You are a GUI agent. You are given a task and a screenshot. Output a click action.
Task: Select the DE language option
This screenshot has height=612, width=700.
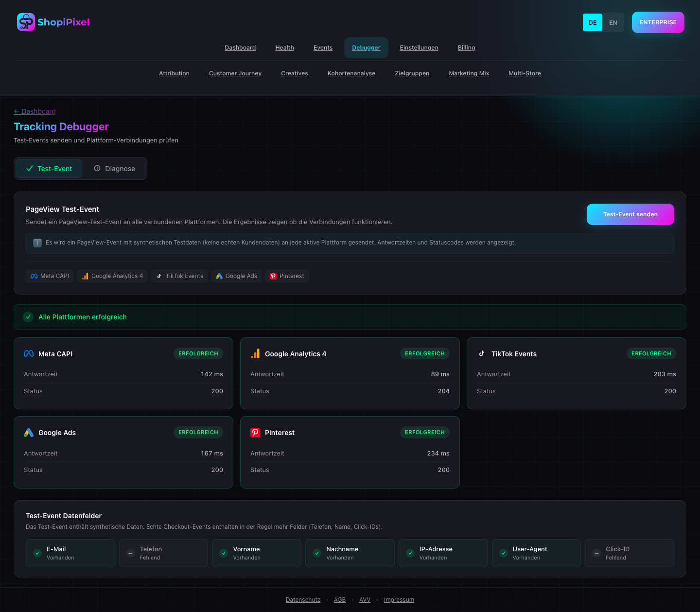tap(592, 23)
